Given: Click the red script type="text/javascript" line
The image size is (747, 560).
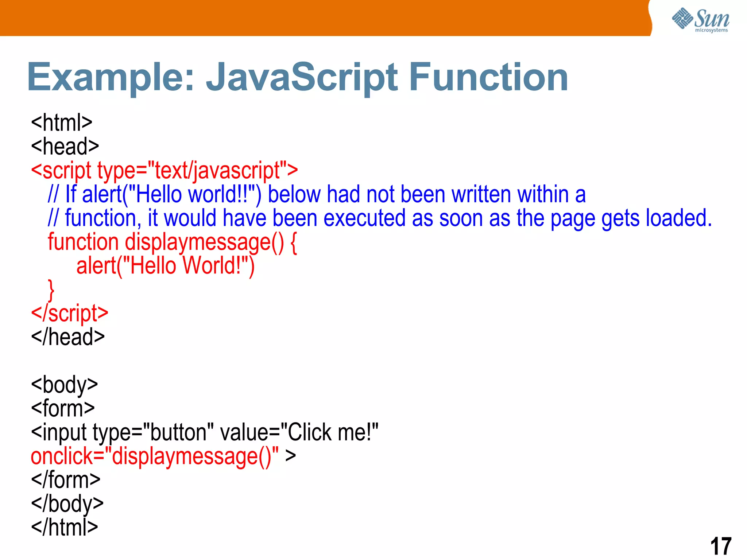Looking at the screenshot, I should coord(165,171).
